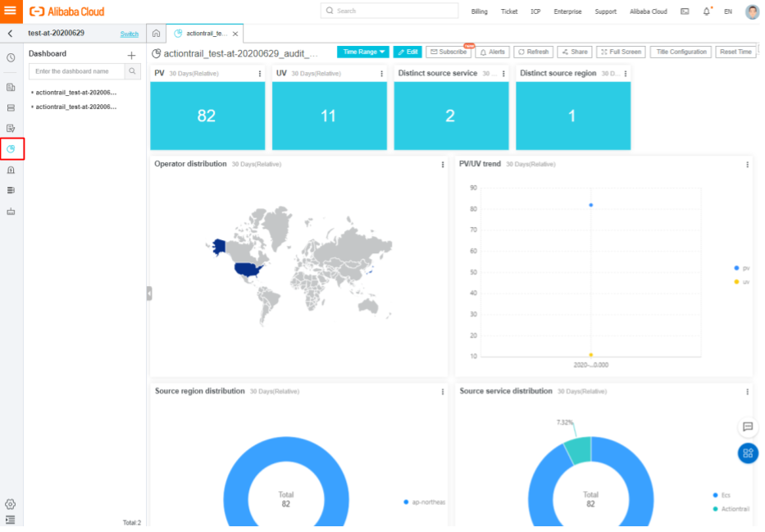Click the dashboard search magnifier icon
This screenshot has width=765, height=532.
132,71
